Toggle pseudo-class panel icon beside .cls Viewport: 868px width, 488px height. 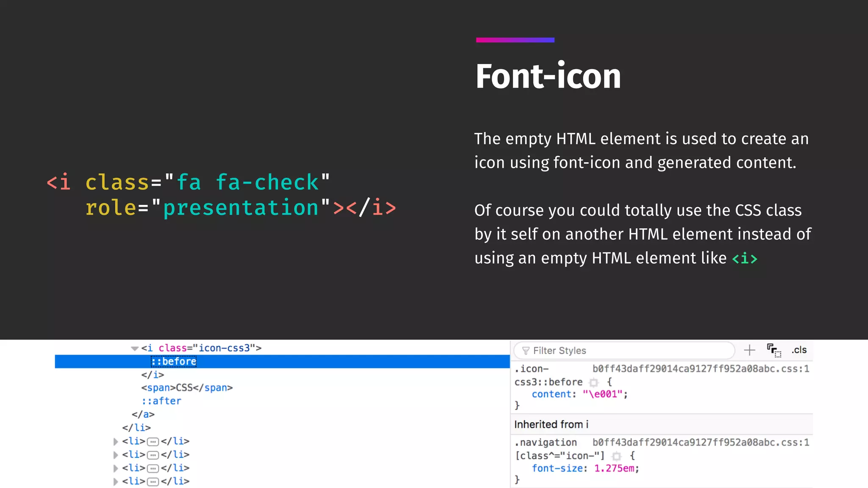[x=774, y=350]
